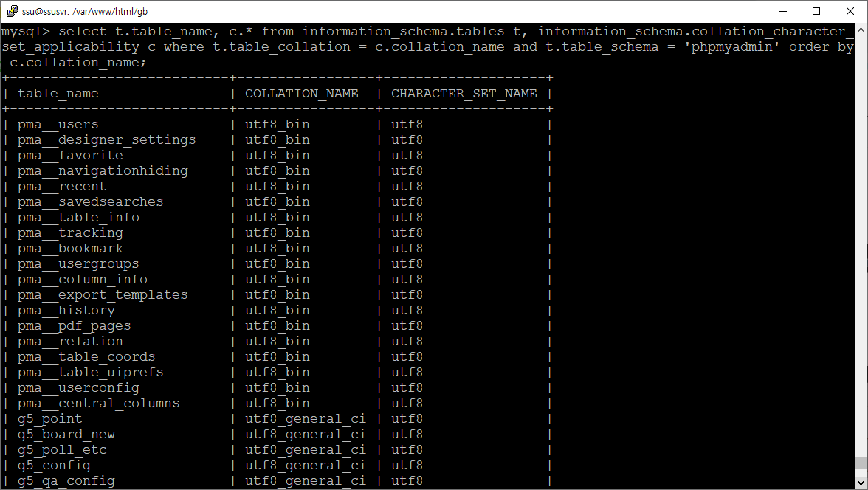Image resolution: width=868 pixels, height=490 pixels.
Task: Close the terminal window
Action: 850,11
